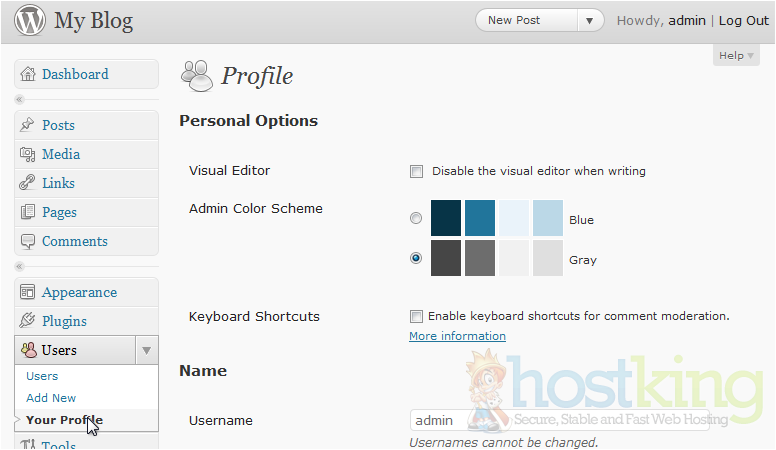Open Add New under Users menu
The width and height of the screenshot is (776, 450).
pyautogui.click(x=51, y=398)
